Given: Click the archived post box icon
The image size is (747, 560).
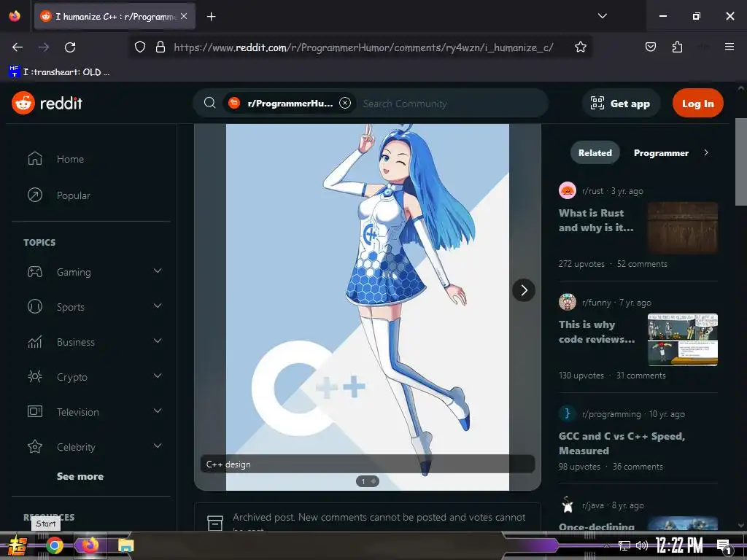Looking at the screenshot, I should coord(215,522).
